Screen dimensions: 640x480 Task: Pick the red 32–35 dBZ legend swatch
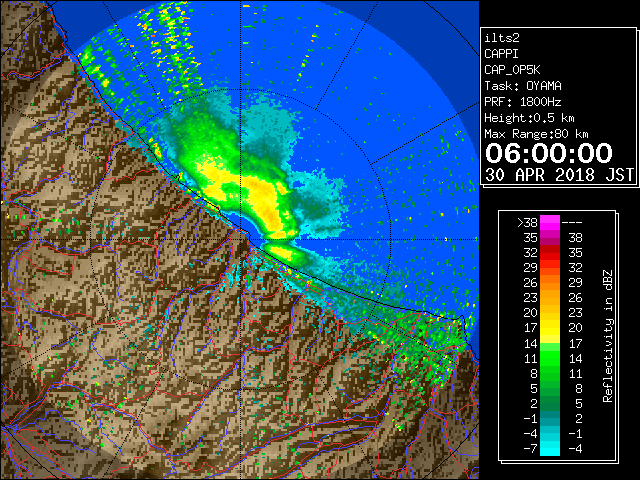pyautogui.click(x=550, y=253)
